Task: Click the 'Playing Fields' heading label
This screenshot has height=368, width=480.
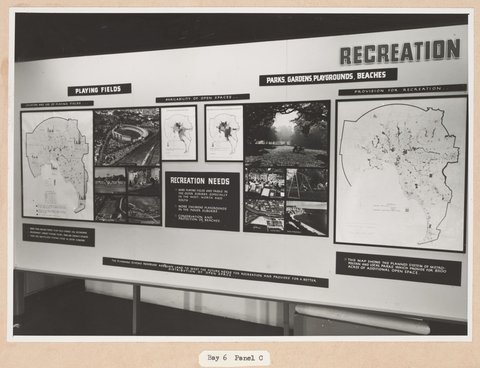Action: [x=99, y=90]
